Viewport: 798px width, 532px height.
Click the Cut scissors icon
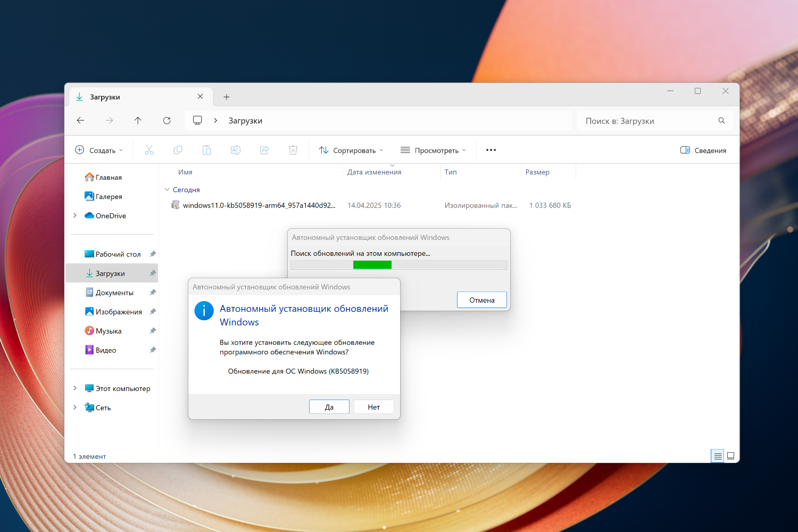149,150
